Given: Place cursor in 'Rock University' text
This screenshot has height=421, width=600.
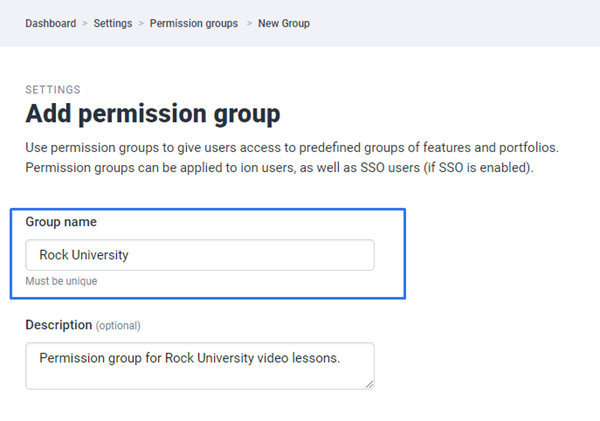Looking at the screenshot, I should point(84,255).
